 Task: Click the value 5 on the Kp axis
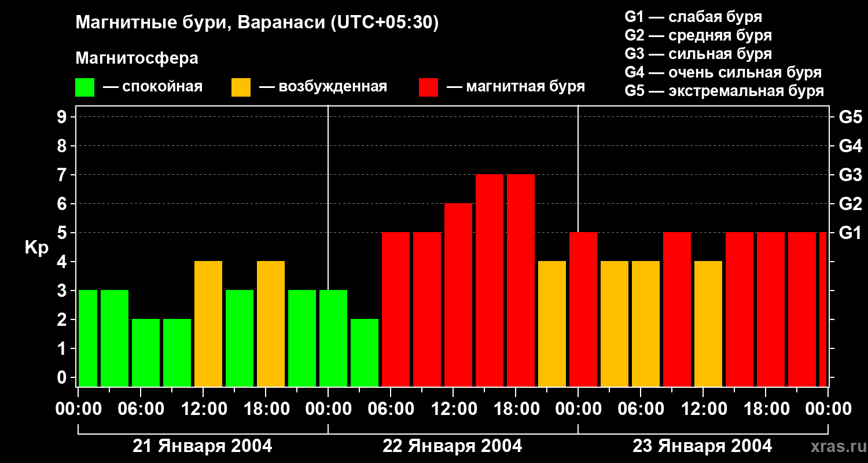pyautogui.click(x=63, y=233)
